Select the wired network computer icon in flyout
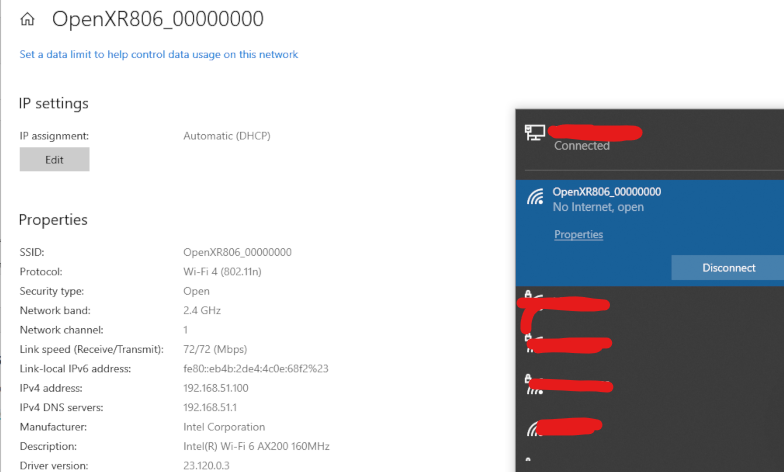 [534, 133]
